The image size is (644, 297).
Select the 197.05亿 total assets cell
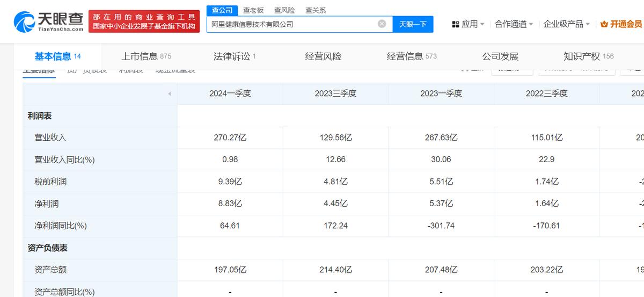230,270
